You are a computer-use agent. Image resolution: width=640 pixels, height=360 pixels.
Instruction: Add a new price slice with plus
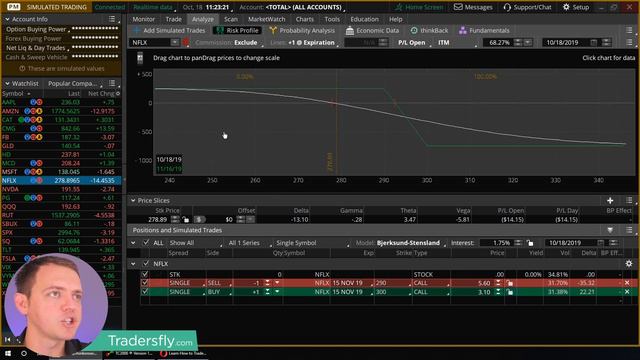coord(610,200)
